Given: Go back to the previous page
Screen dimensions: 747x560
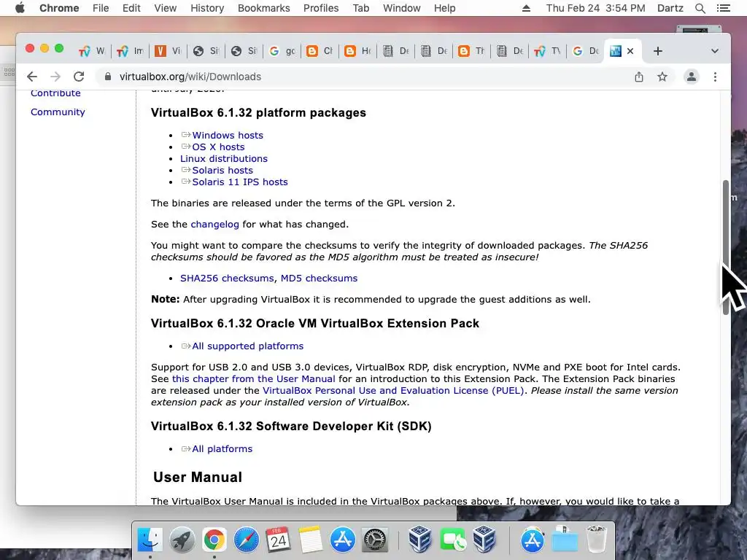Looking at the screenshot, I should (32, 77).
